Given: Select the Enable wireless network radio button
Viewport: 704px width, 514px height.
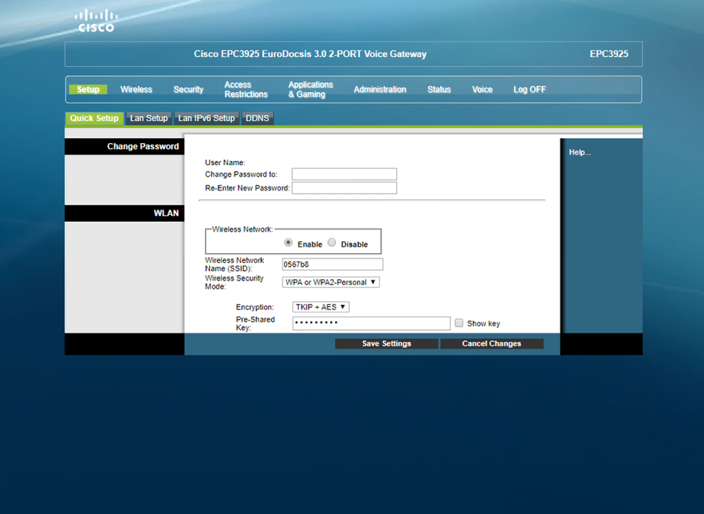Looking at the screenshot, I should (289, 243).
